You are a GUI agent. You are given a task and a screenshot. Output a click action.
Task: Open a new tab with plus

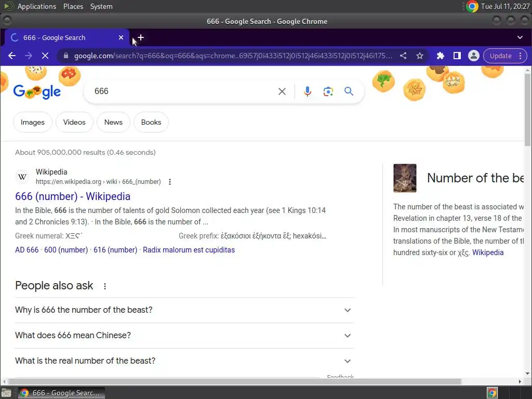click(140, 37)
